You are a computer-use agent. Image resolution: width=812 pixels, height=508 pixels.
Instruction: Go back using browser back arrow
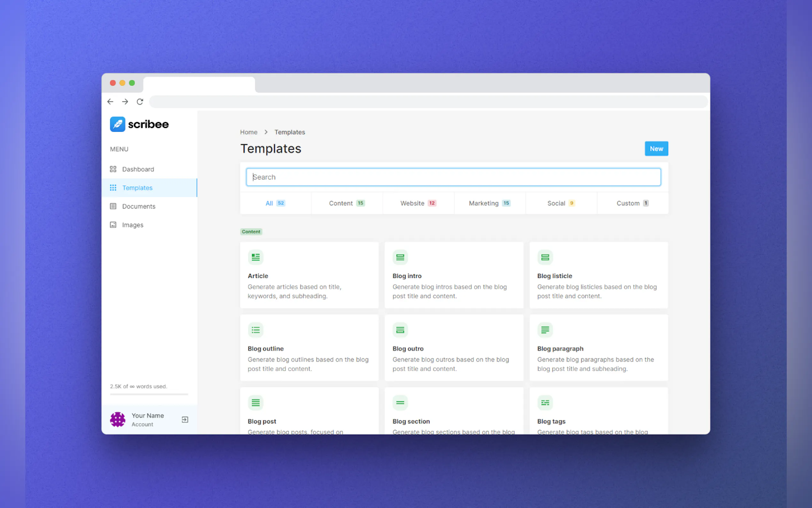pyautogui.click(x=110, y=101)
